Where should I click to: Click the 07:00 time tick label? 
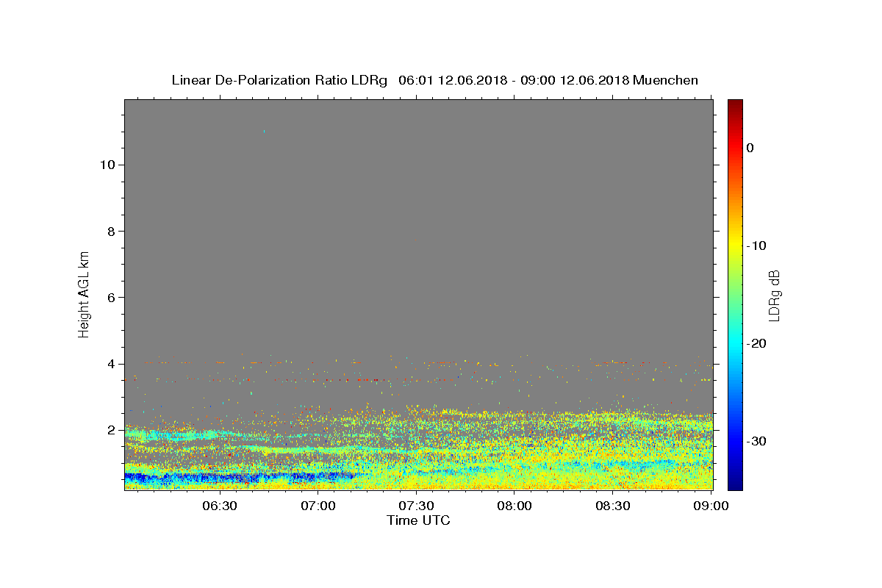pyautogui.click(x=319, y=506)
